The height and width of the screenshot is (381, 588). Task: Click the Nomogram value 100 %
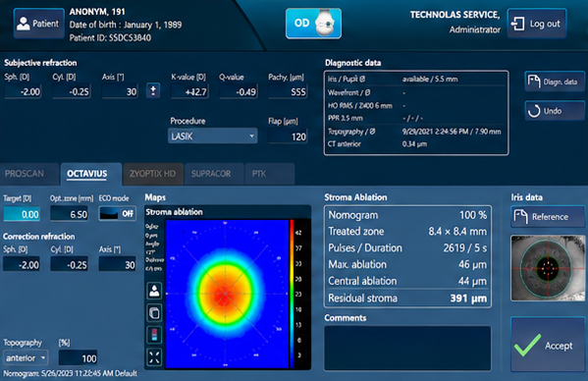point(473,215)
